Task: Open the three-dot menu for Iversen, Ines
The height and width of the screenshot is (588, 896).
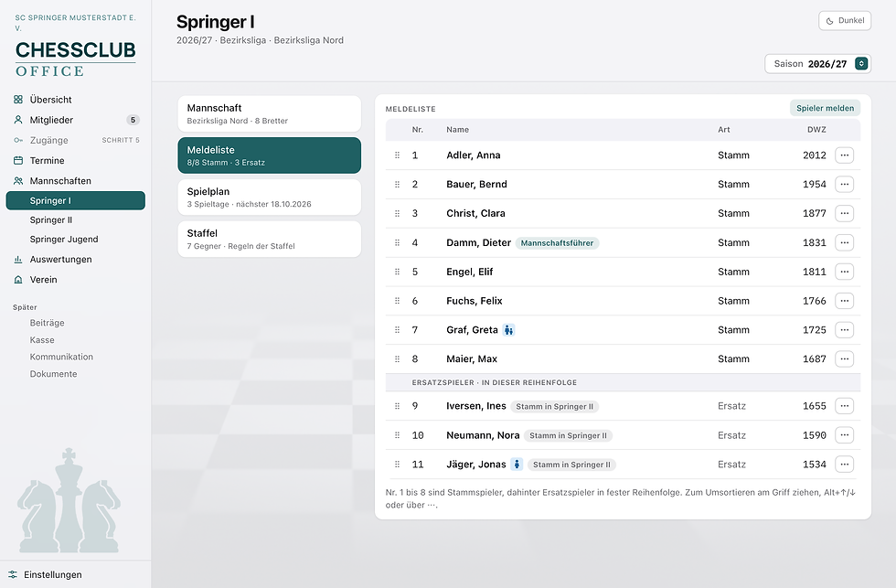Action: tap(844, 406)
